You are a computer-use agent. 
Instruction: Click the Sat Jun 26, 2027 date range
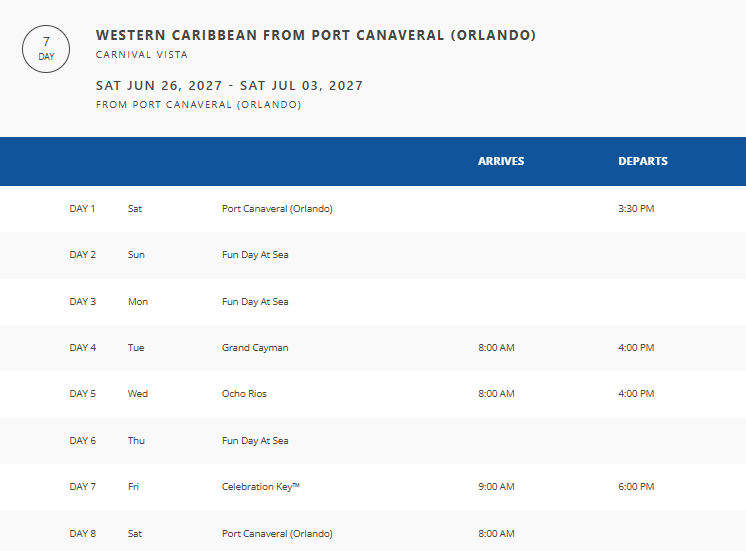tap(229, 85)
